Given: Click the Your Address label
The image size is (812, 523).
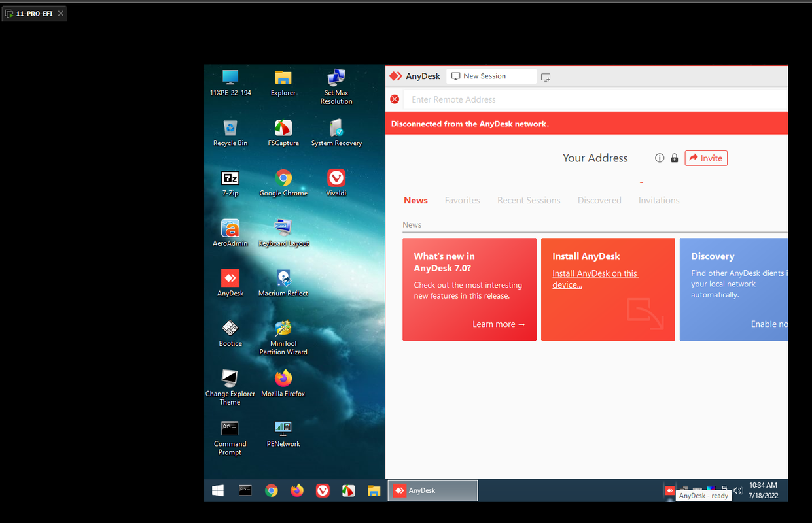Looking at the screenshot, I should [x=595, y=158].
